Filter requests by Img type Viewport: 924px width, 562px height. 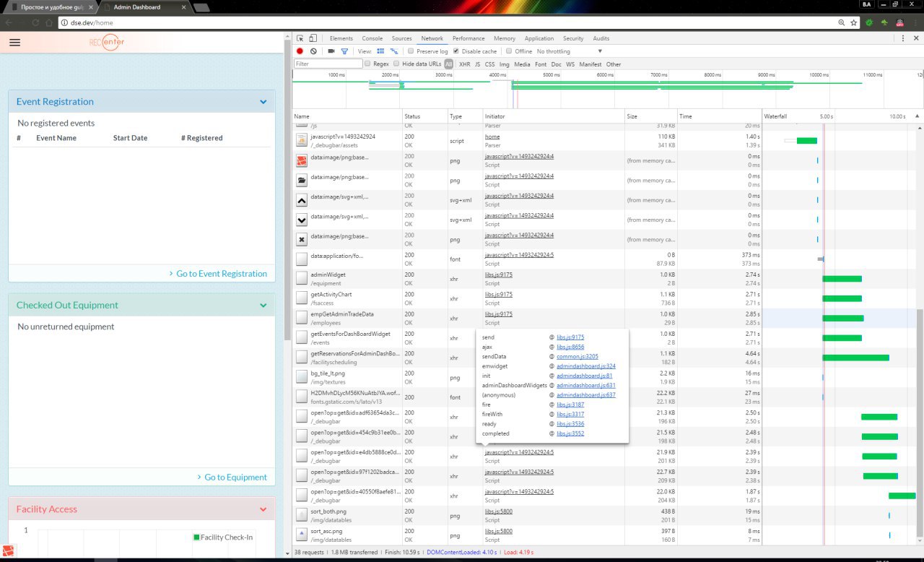(x=505, y=64)
